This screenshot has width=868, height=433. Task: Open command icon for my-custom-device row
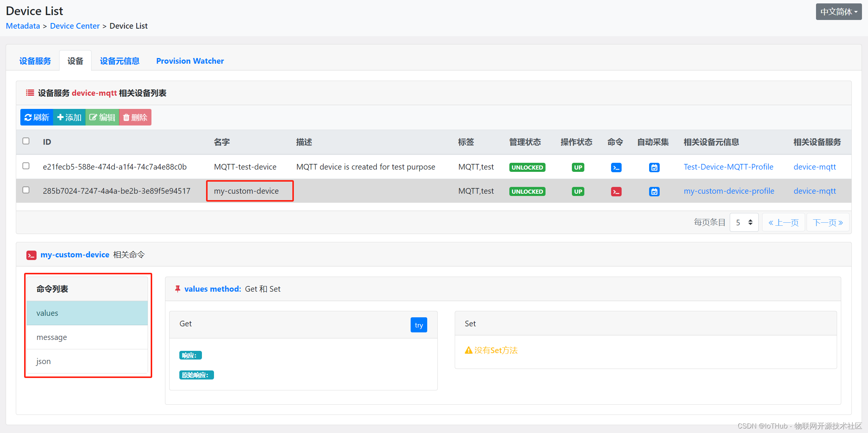click(x=616, y=191)
